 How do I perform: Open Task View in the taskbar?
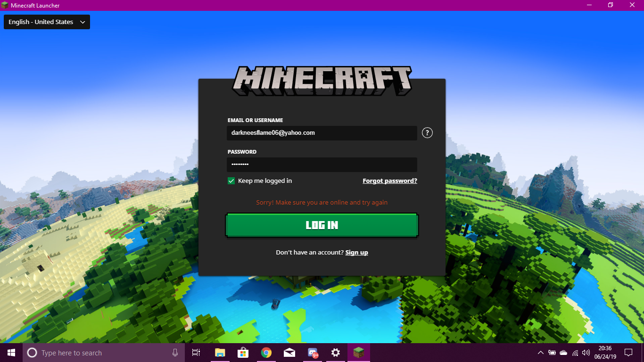coord(196,353)
